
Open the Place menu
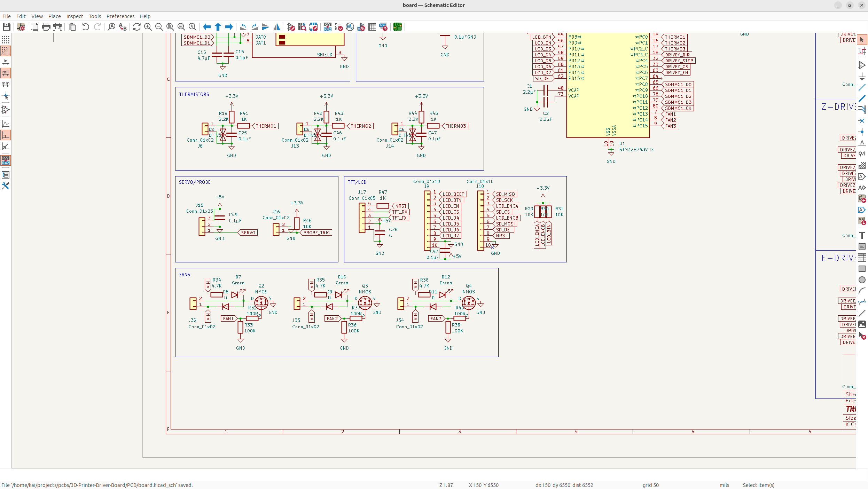tap(54, 16)
